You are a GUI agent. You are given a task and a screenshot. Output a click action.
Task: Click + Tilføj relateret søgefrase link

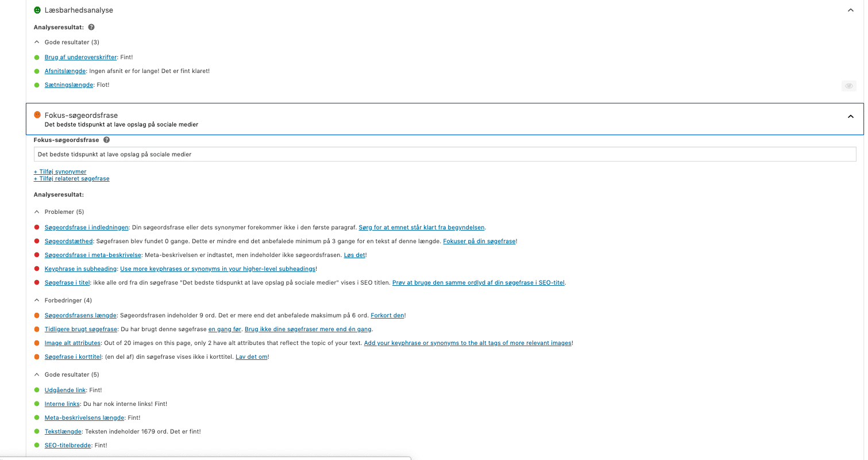(x=72, y=178)
